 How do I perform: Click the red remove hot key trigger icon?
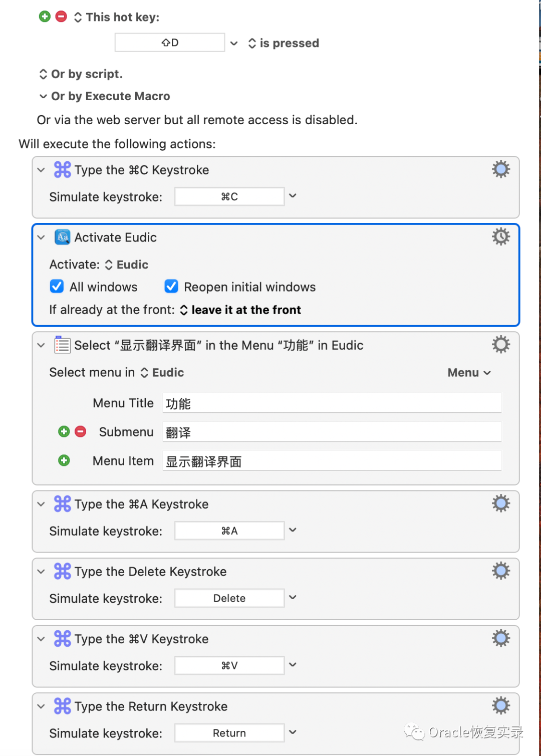click(61, 17)
